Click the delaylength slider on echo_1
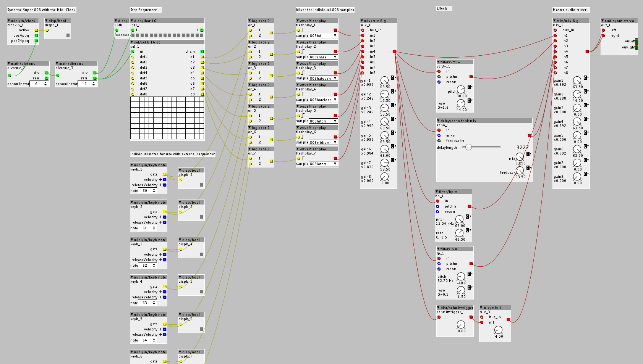This screenshot has width=643, height=364. pyautogui.click(x=481, y=147)
